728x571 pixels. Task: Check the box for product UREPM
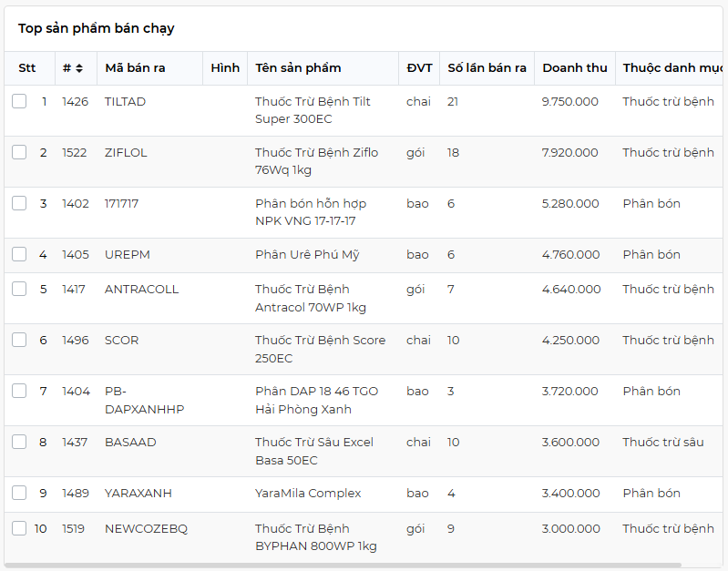click(19, 254)
